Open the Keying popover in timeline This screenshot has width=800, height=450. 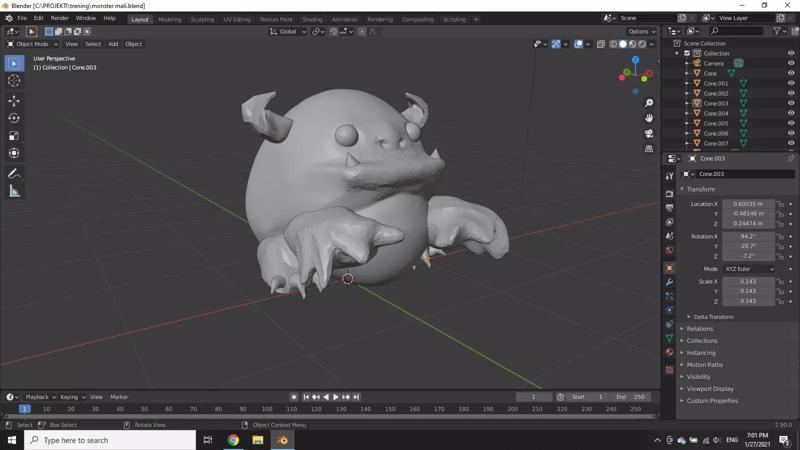tap(72, 397)
